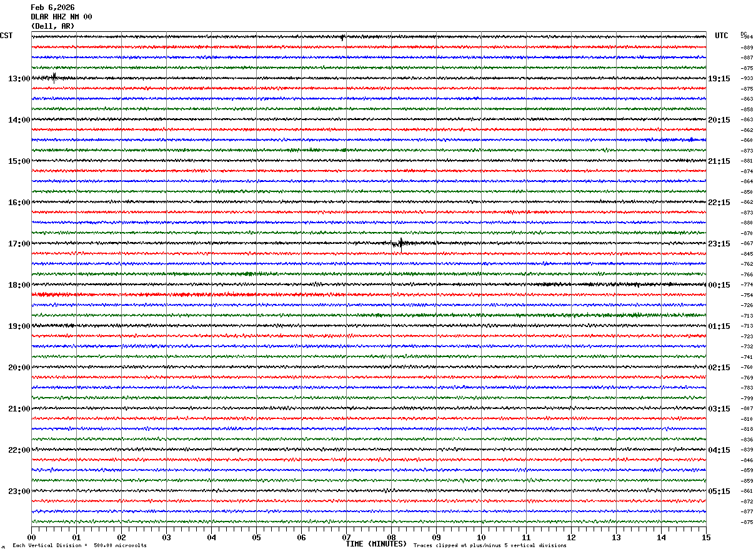This screenshot has height=554, width=756.
Task: Click minute tick label 10 on x-axis
Action: tap(481, 538)
